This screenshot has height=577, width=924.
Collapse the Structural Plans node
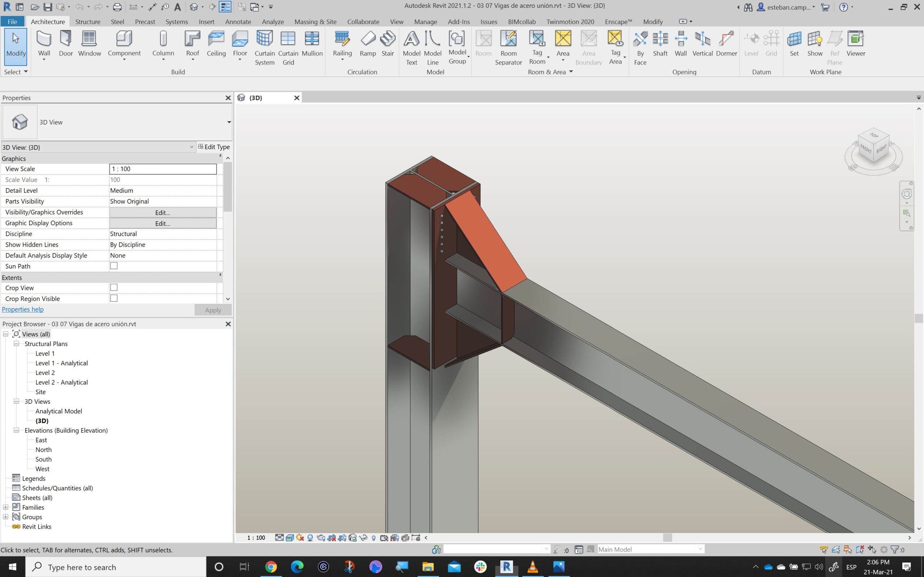[16, 343]
